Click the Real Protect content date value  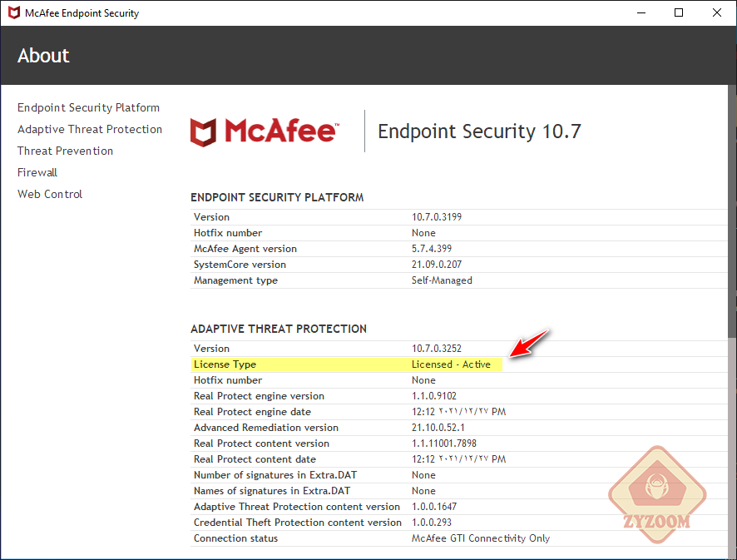pyautogui.click(x=458, y=459)
